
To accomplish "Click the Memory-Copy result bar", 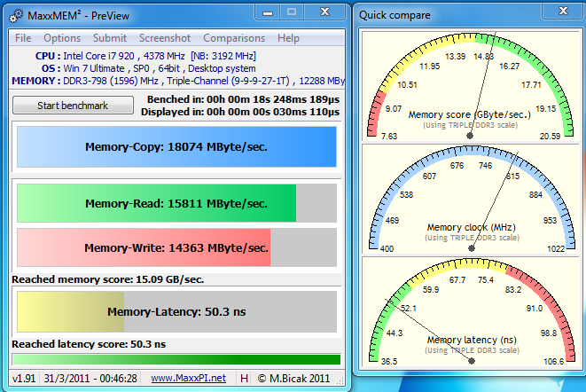I will (176, 147).
